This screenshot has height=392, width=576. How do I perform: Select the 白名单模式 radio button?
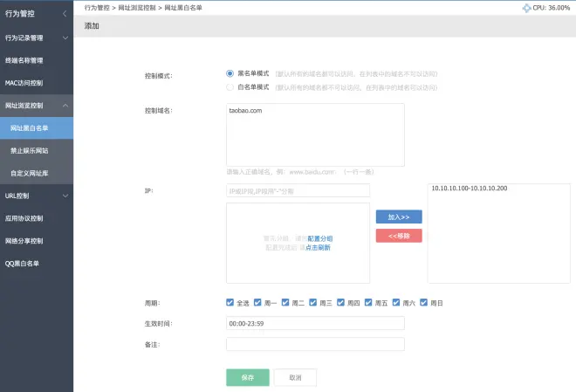tap(230, 87)
